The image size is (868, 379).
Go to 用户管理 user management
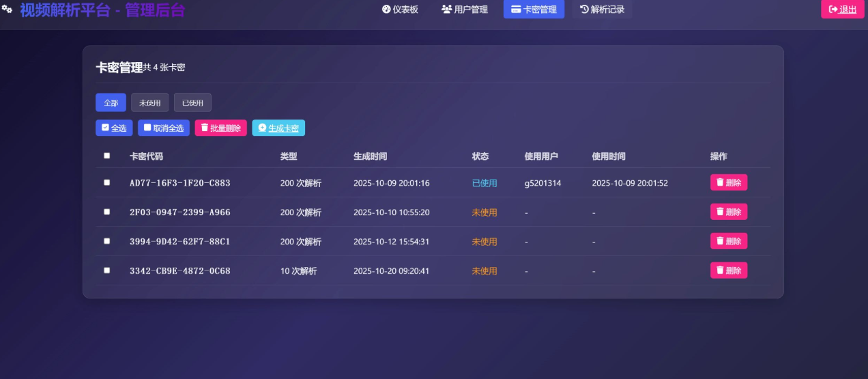point(465,10)
